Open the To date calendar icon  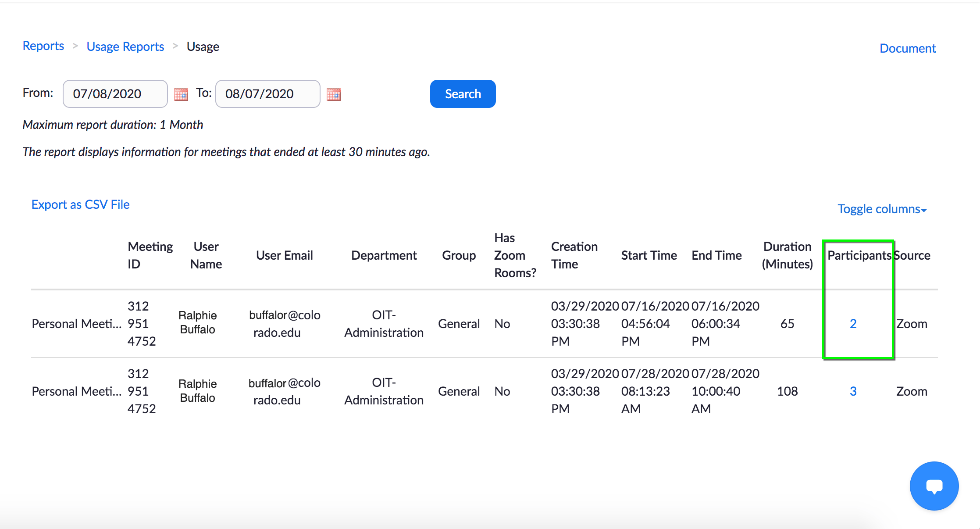333,94
